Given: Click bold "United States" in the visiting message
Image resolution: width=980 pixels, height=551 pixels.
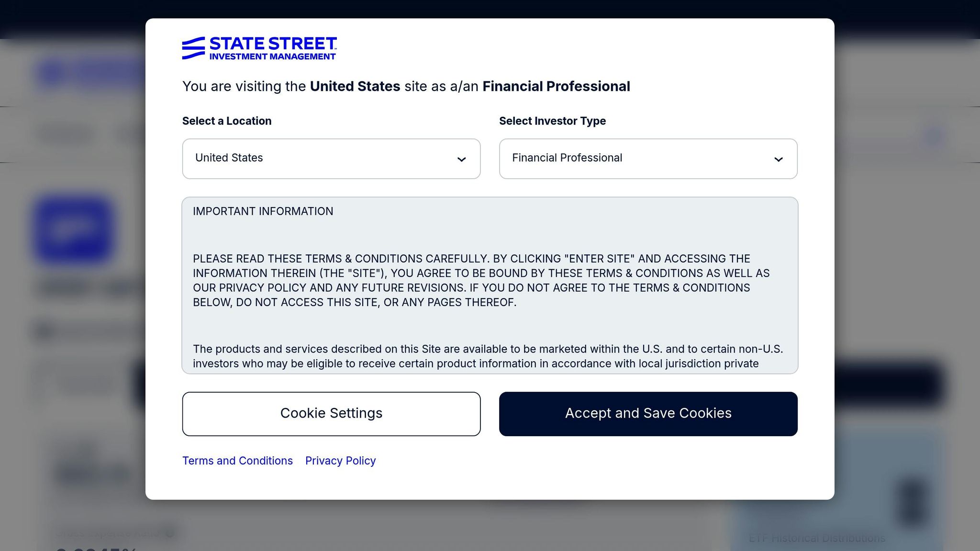Looking at the screenshot, I should pos(355,87).
